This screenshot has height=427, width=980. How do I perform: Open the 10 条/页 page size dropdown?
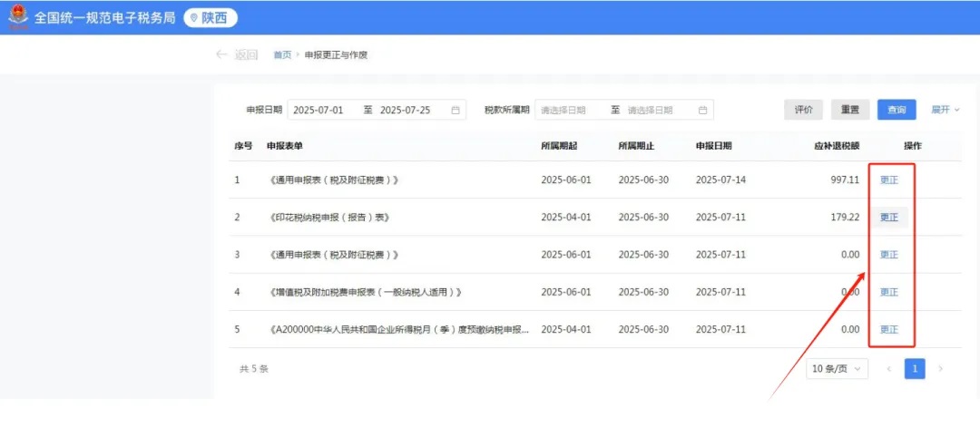point(837,369)
